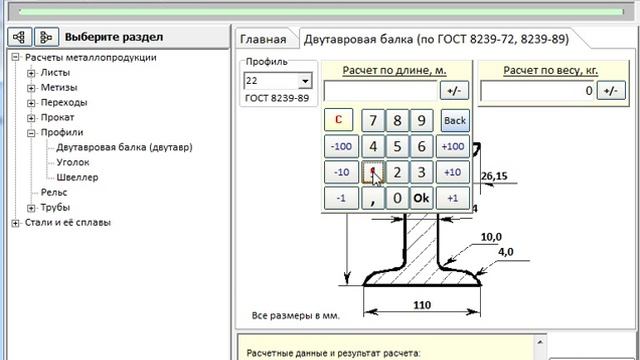The height and width of the screenshot is (360, 640).
Task: Subtract 100 with the -100 button
Action: point(341,147)
